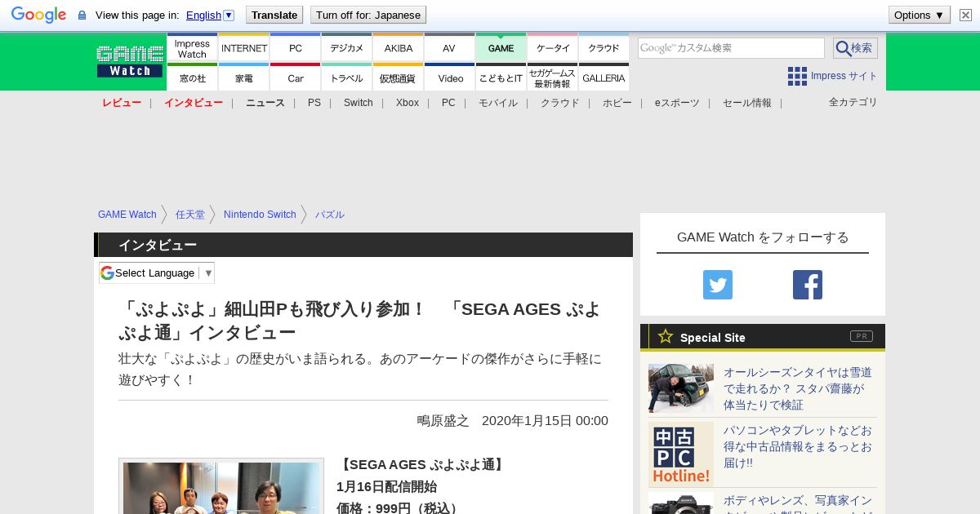980x514 pixels.
Task: Click the オールシーズンタイヤ article link
Action: pos(798,388)
